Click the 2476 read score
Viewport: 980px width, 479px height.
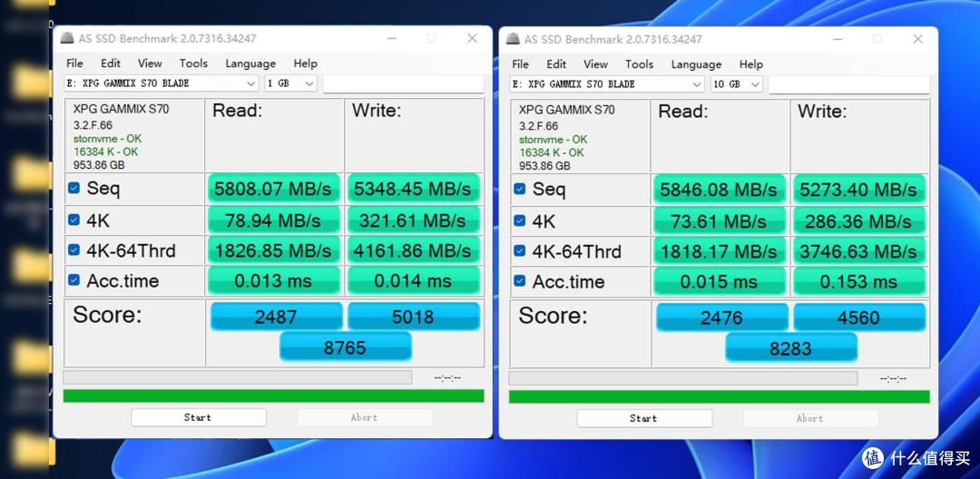pos(722,317)
